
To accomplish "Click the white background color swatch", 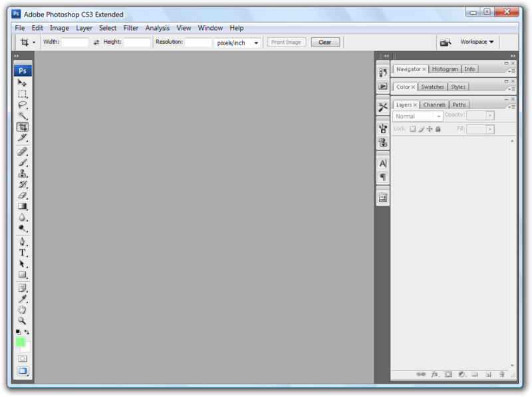I will click(x=27, y=348).
